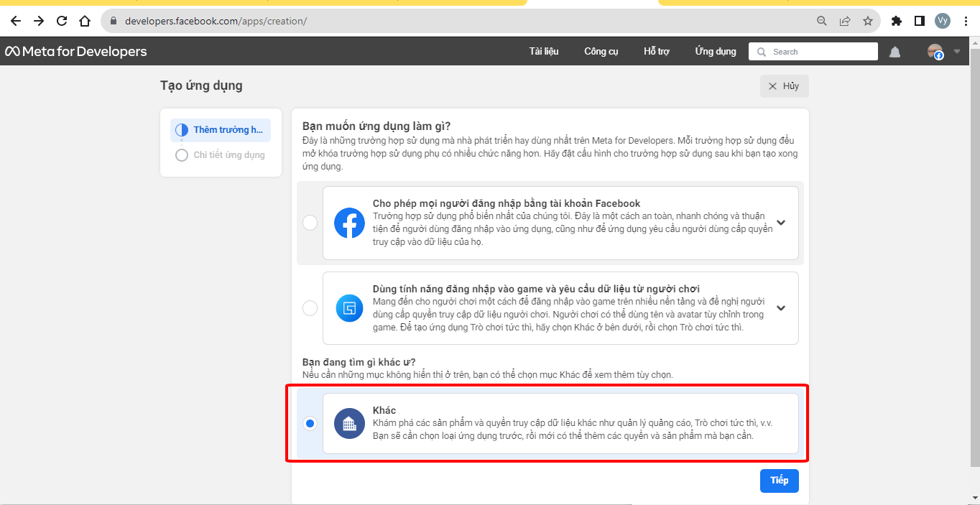980x505 pixels.
Task: Open the Tài liệu menu
Action: click(544, 52)
